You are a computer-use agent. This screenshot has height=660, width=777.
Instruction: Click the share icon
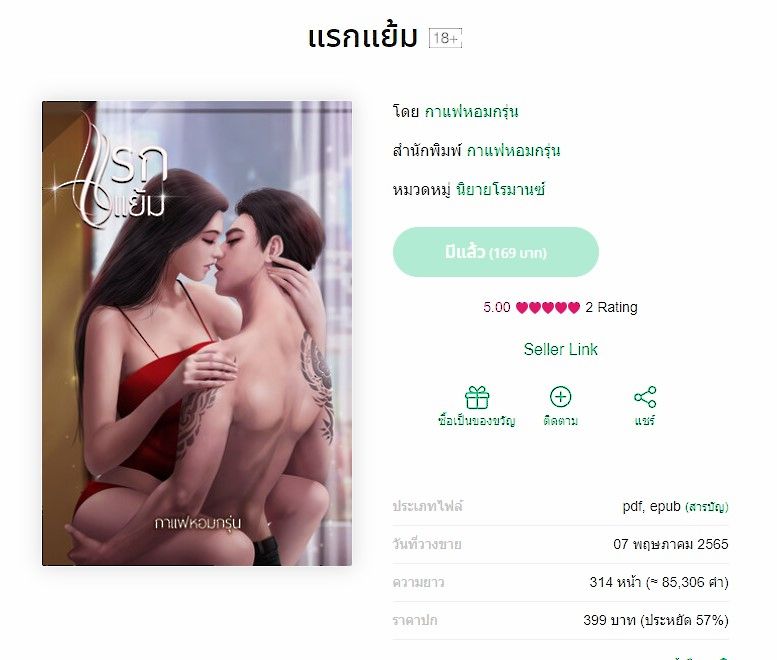point(645,397)
